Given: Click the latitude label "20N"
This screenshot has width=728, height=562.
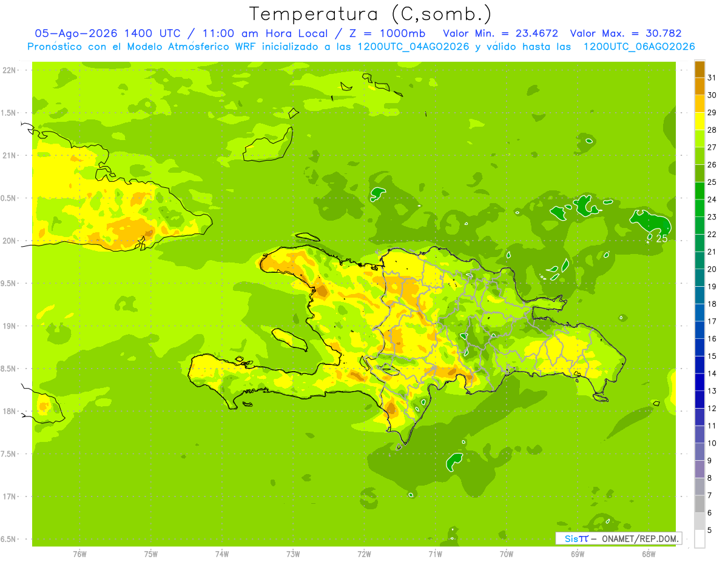Looking at the screenshot, I should (x=10, y=241).
